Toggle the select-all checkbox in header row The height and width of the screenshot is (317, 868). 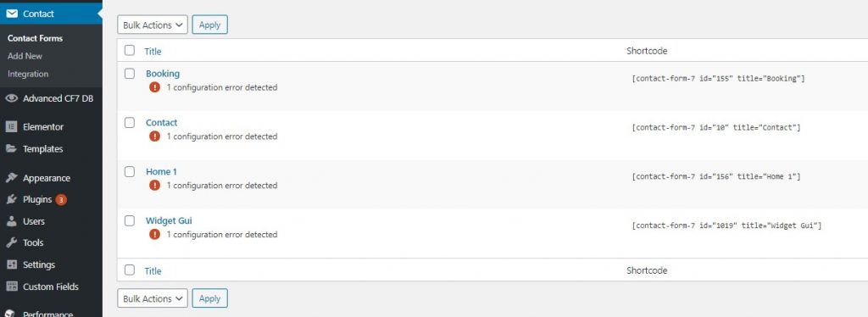coord(130,50)
